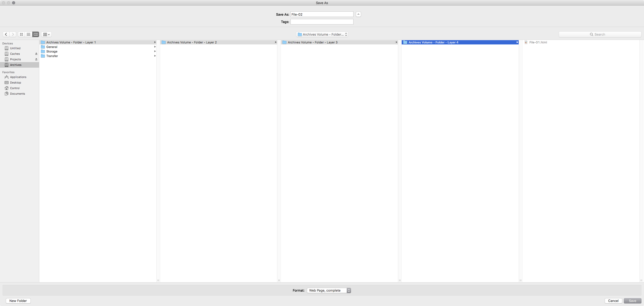Viewport: 644px width, 306px height.
Task: Click the Layer 1 folder icon
Action: tap(43, 42)
